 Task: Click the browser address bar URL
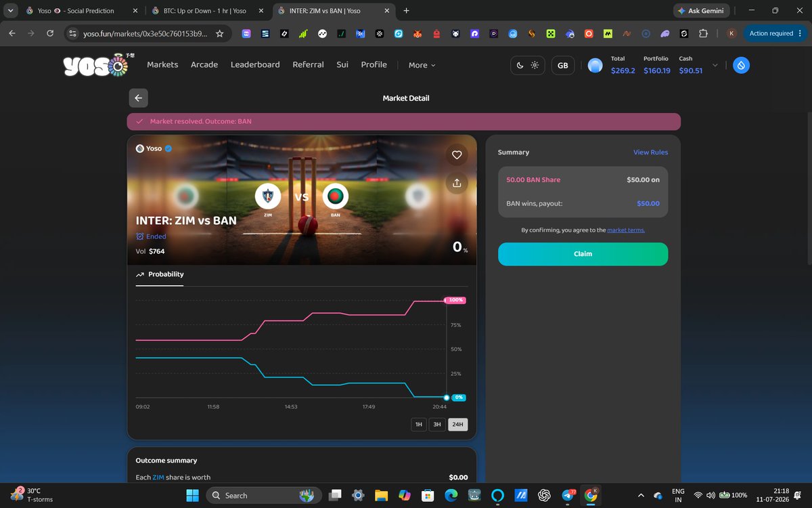[x=145, y=33]
